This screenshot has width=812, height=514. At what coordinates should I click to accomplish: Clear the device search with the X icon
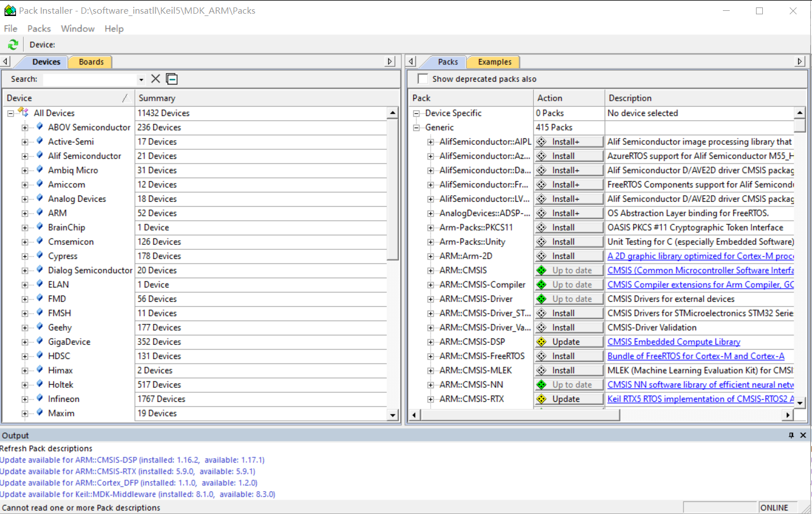155,79
